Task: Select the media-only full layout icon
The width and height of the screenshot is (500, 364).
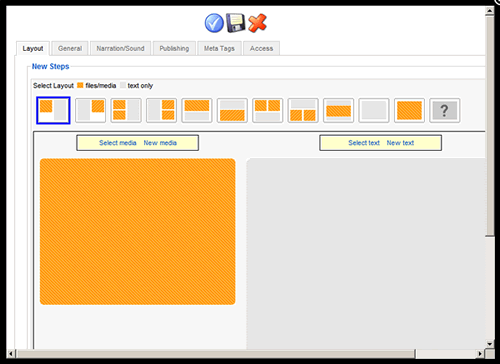Action: pyautogui.click(x=409, y=110)
